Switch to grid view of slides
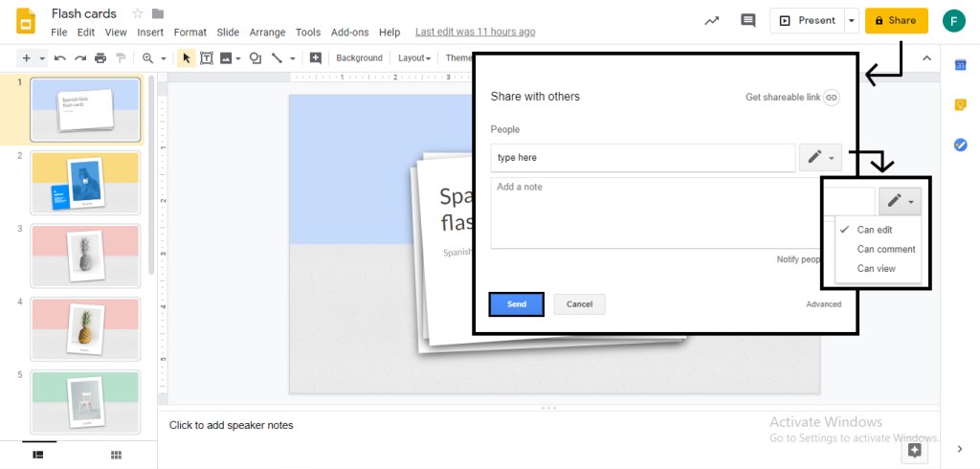Image resolution: width=980 pixels, height=469 pixels. click(x=116, y=454)
